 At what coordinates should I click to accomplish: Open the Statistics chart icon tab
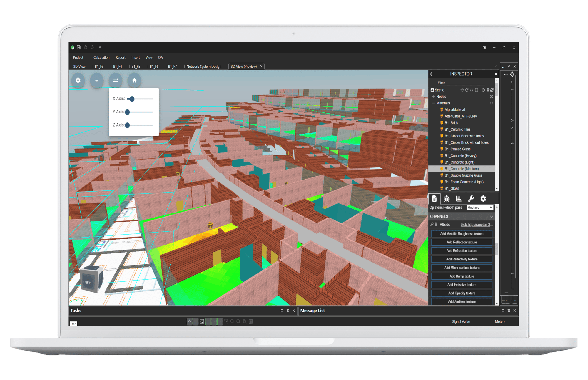pyautogui.click(x=459, y=199)
